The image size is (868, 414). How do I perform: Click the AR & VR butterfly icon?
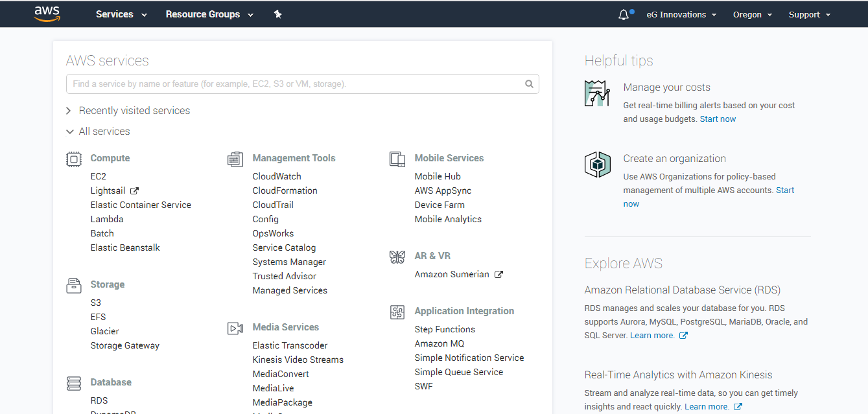(397, 257)
